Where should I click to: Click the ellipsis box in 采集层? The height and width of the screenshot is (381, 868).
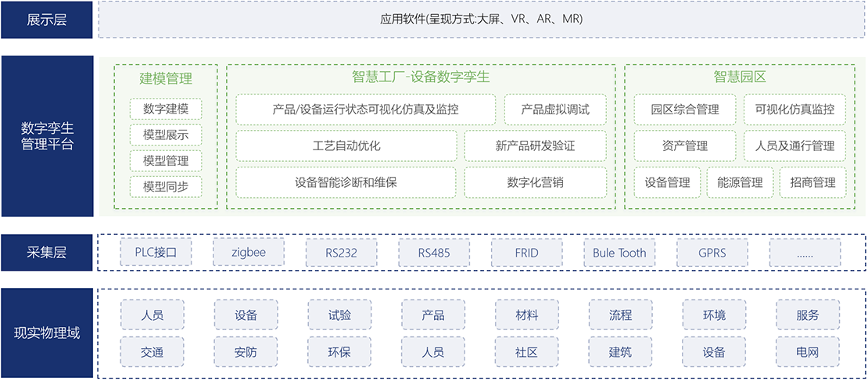805,253
